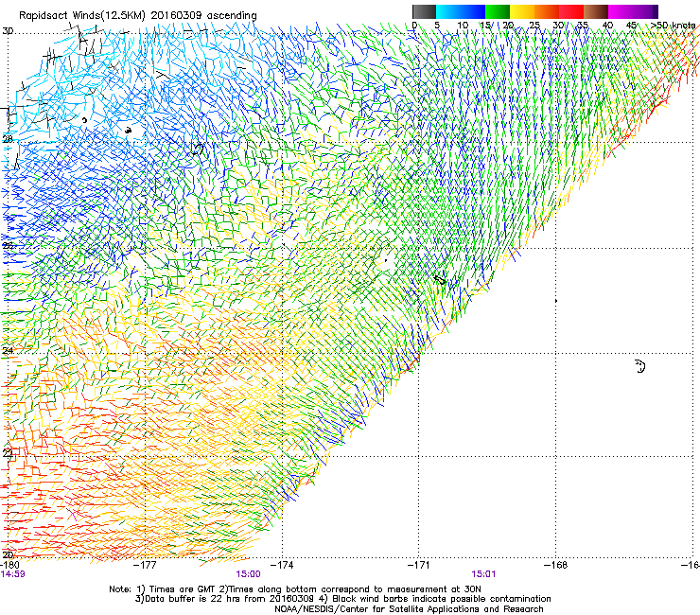Screen dimensions: 700x615
Task: Click the magenta 40-45 knots color segment
Action: tap(621, 11)
